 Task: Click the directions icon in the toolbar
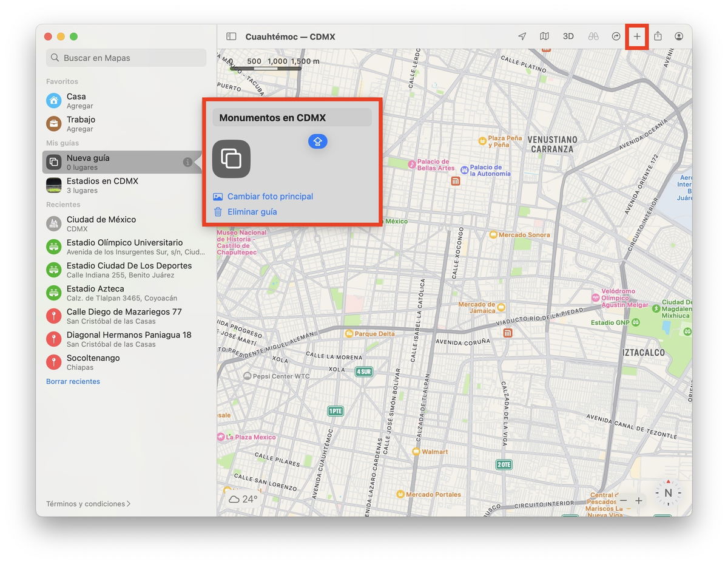point(616,36)
